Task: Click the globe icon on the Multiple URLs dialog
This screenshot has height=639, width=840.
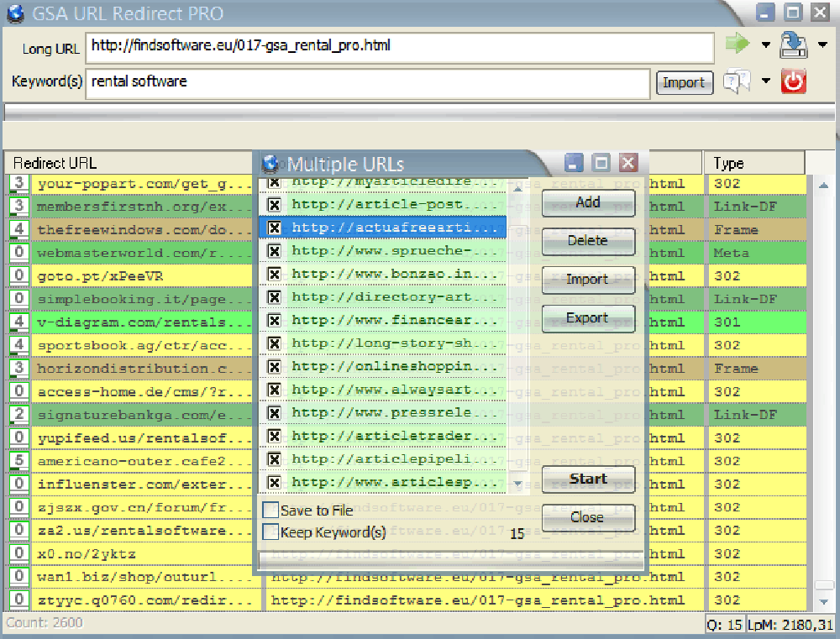Action: pyautogui.click(x=270, y=164)
